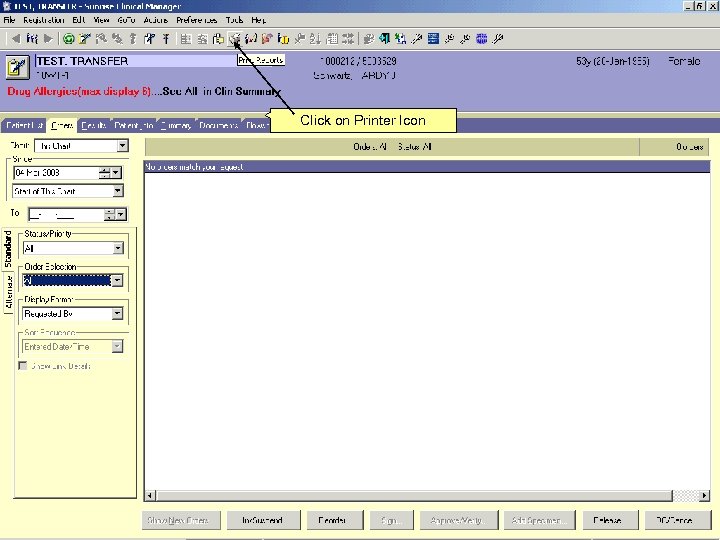This screenshot has width=720, height=540.
Task: Click the Un-Suspend button
Action: point(263,520)
